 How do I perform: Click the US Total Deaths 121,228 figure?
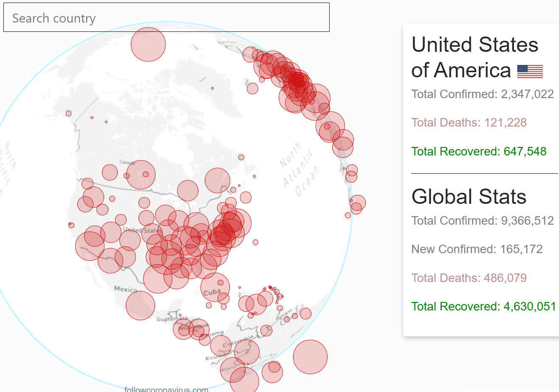point(469,123)
